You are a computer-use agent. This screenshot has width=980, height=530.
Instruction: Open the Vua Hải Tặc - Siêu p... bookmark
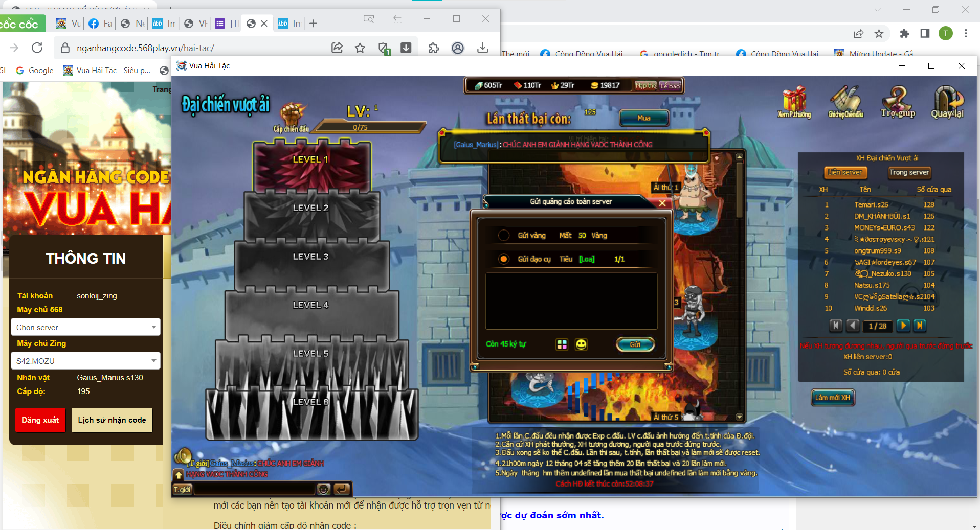(107, 71)
